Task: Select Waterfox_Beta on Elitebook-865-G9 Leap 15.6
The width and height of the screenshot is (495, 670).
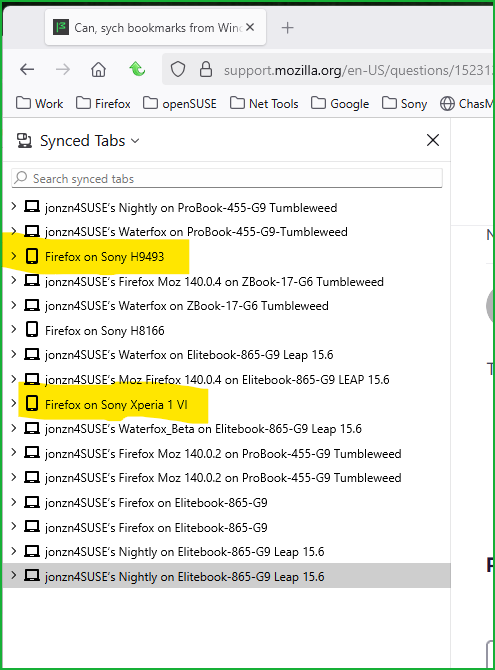Action: tap(227, 429)
